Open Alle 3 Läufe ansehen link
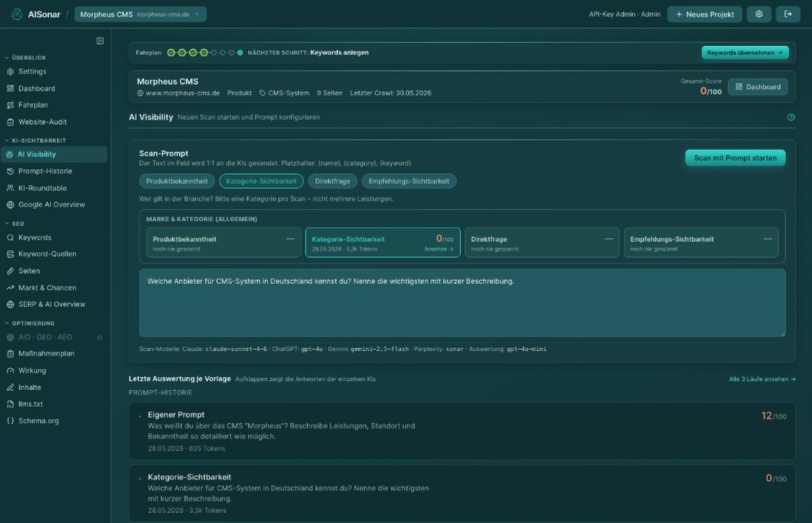812x523 pixels. 762,379
